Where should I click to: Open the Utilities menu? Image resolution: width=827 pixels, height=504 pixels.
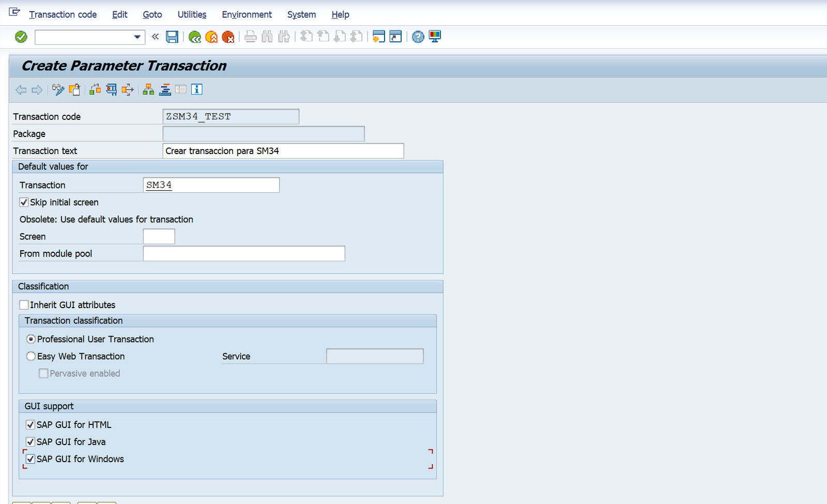tap(192, 14)
